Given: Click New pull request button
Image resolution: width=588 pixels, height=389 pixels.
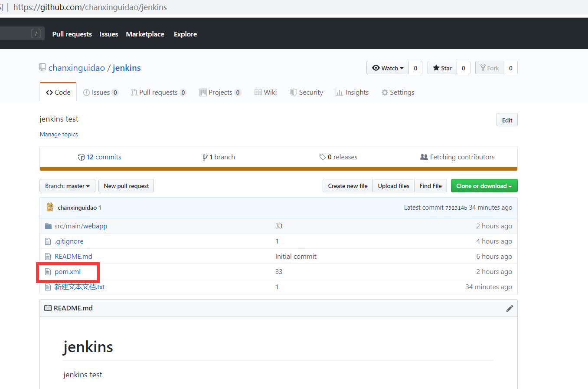Looking at the screenshot, I should [x=126, y=186].
